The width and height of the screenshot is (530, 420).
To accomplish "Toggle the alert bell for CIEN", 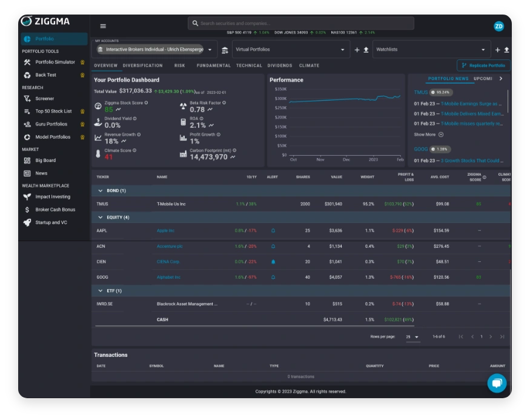I will (273, 262).
